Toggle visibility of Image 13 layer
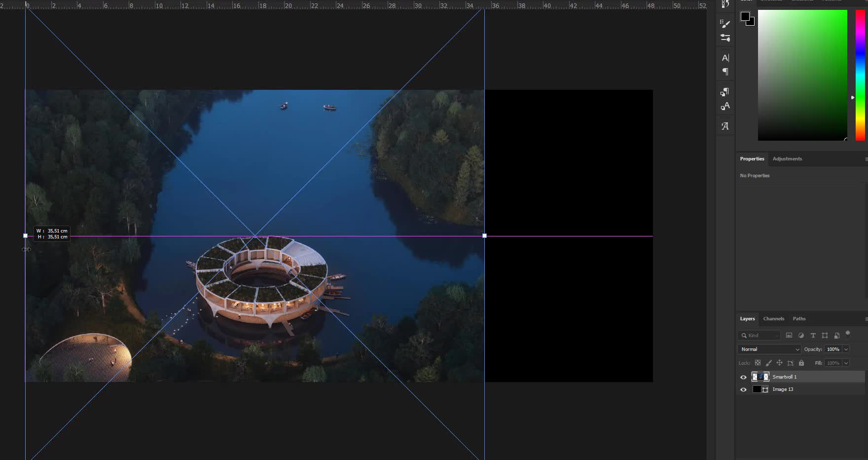Viewport: 868px width, 460px height. (x=743, y=389)
